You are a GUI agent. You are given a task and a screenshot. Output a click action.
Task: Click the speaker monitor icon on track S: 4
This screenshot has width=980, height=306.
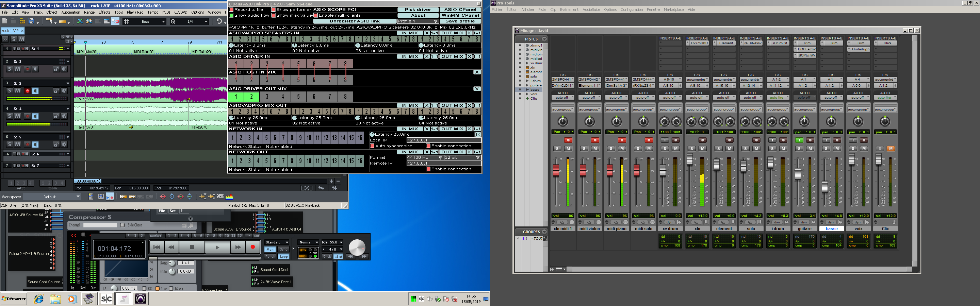coord(35,116)
